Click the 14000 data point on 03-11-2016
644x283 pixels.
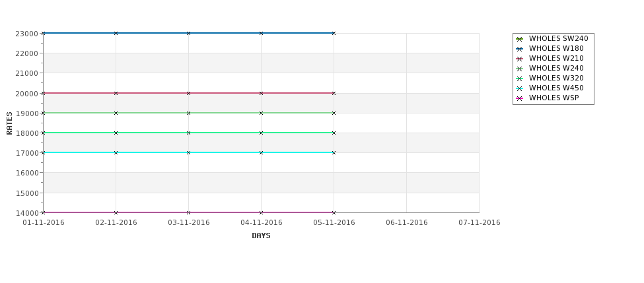point(188,212)
